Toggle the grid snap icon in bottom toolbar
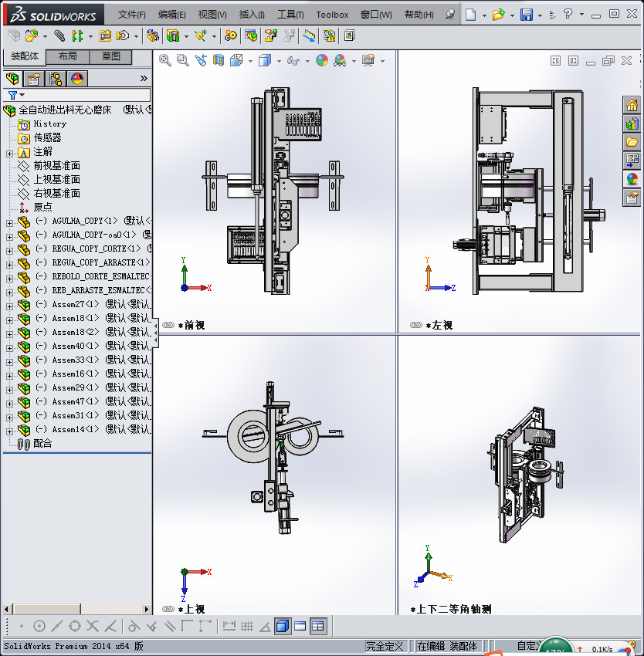Screen dimensions: 644x656 [247, 626]
